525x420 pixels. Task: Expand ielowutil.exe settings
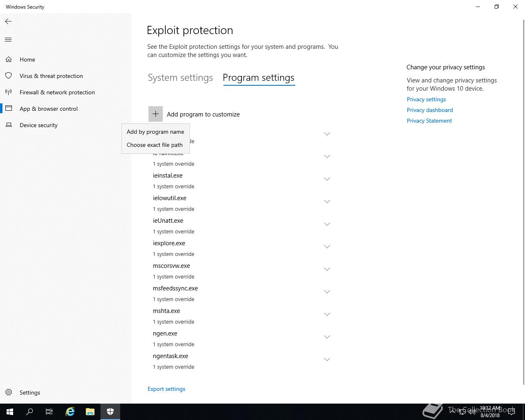pos(327,201)
